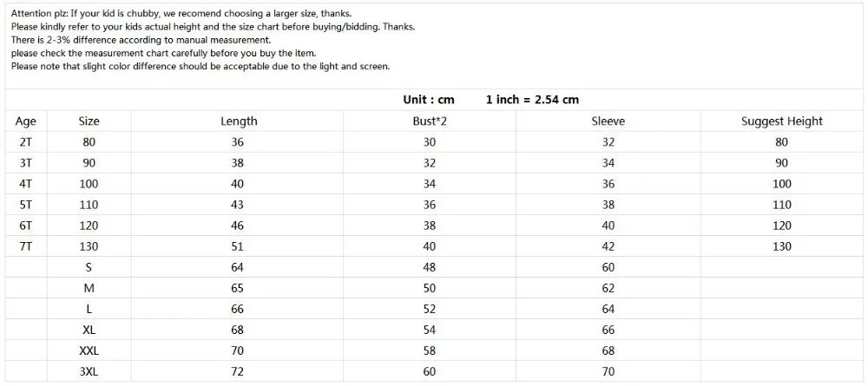Click the 3XL size cell
This screenshot has height=386, width=868.
pyautogui.click(x=89, y=371)
